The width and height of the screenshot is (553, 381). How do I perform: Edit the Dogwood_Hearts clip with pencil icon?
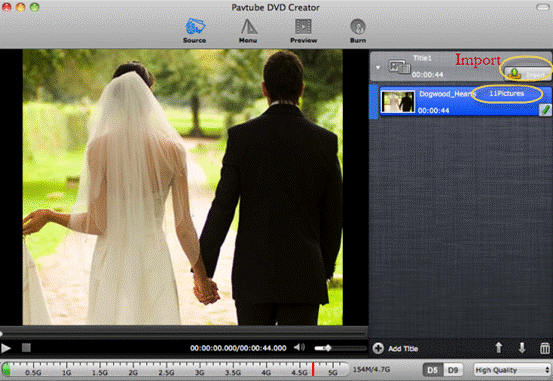[x=545, y=110]
